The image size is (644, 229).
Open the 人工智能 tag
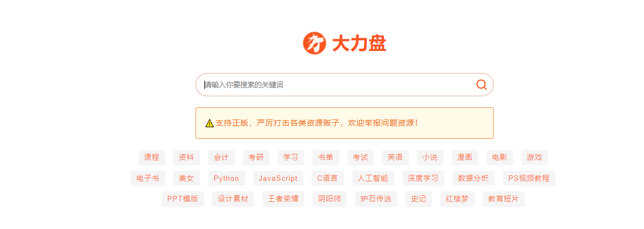(x=373, y=179)
